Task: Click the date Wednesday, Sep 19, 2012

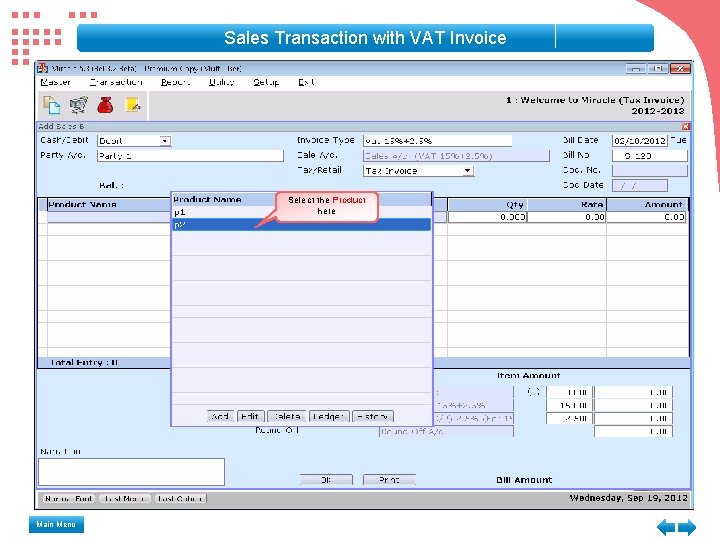Action: click(x=628, y=498)
